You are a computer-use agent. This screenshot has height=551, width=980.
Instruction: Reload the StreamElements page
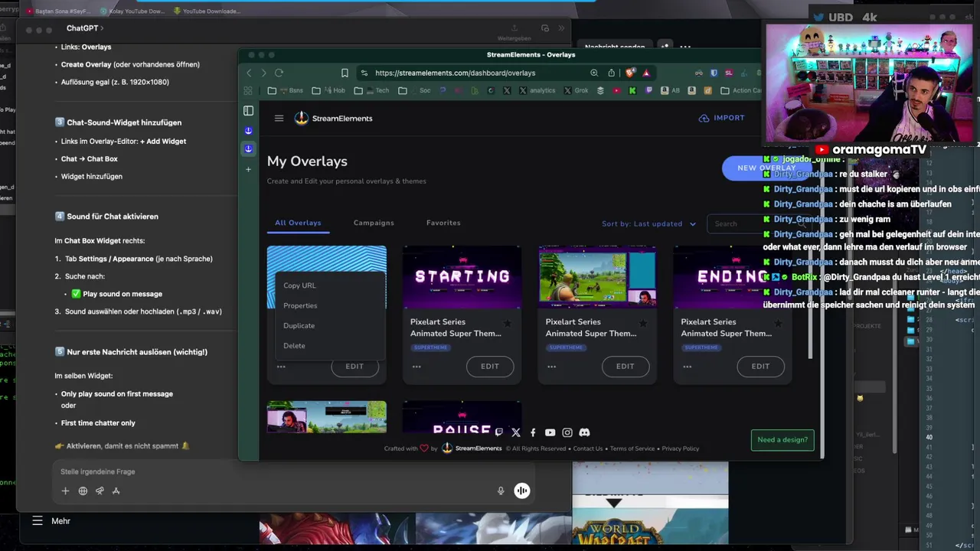[x=279, y=73]
